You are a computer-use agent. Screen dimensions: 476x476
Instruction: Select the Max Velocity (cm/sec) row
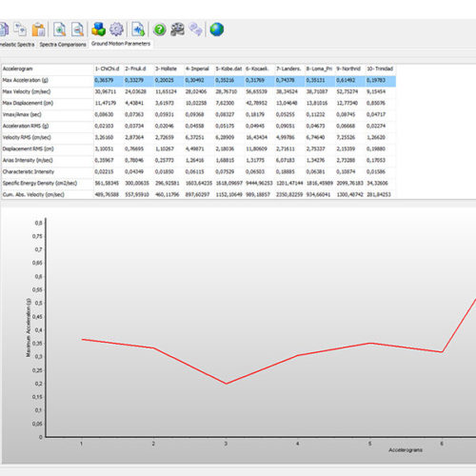tap(199, 91)
